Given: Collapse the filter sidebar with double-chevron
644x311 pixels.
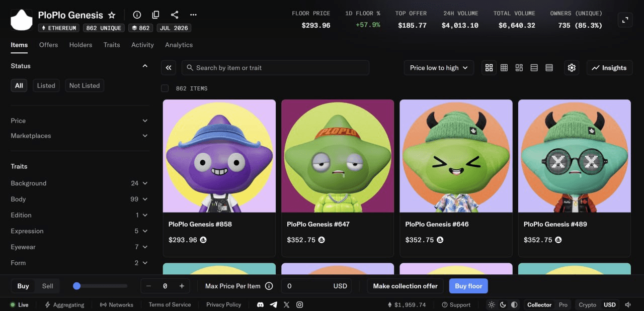Looking at the screenshot, I should [x=169, y=68].
